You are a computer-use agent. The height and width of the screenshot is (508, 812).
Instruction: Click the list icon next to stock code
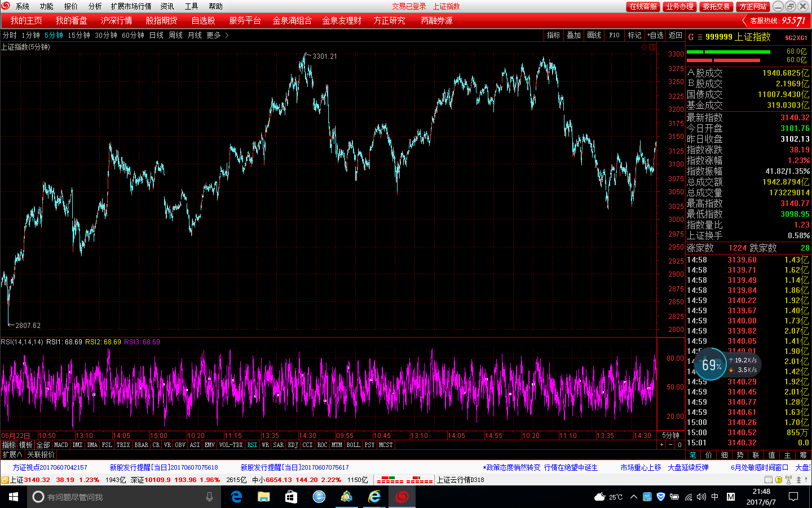coord(700,37)
